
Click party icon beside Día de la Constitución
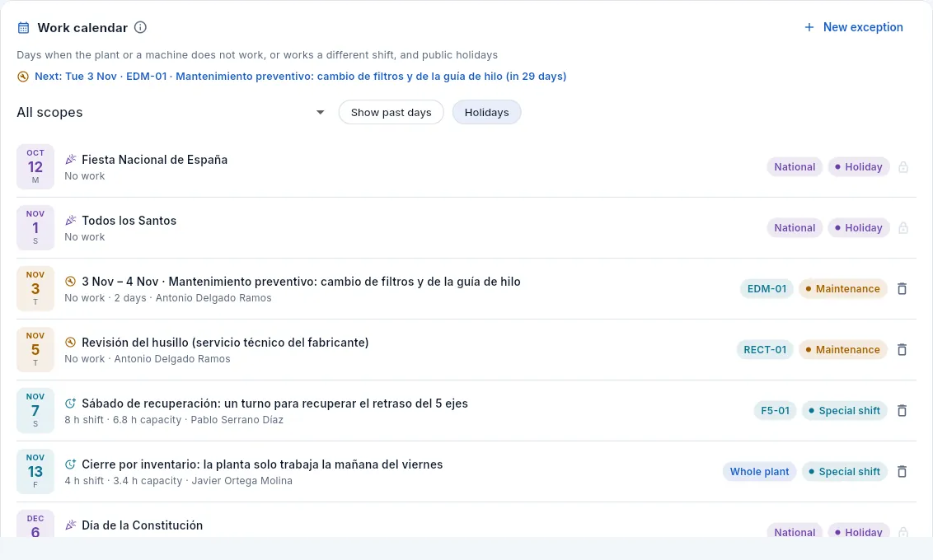71,525
